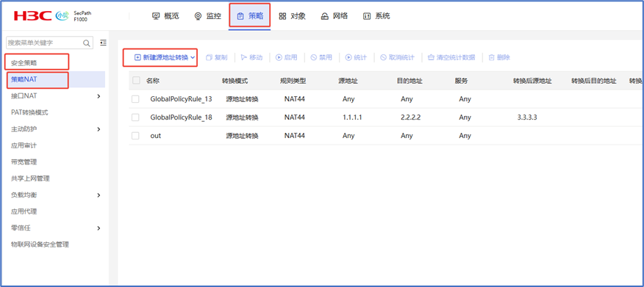The height and width of the screenshot is (287, 644).
Task: Select 策略NAT in the sidebar
Action: [24, 79]
